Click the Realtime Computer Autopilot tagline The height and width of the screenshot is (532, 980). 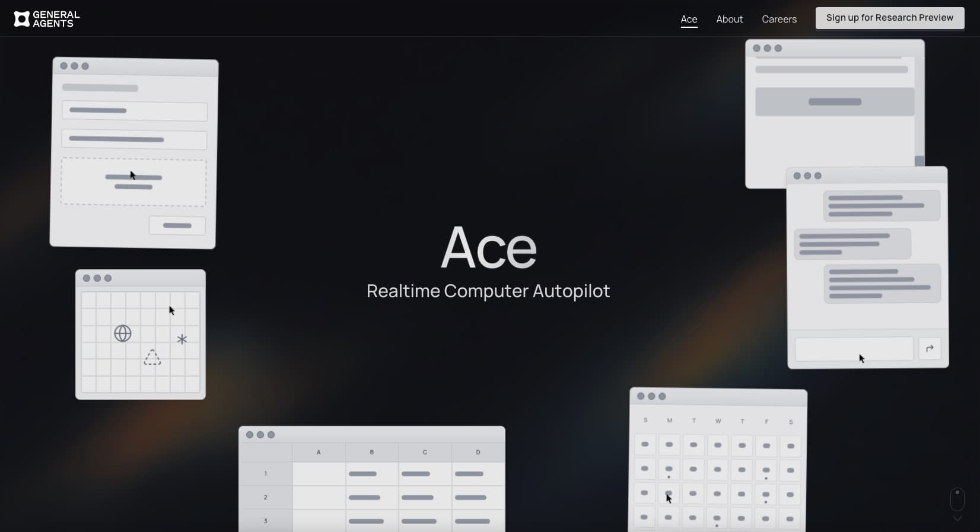pos(488,291)
